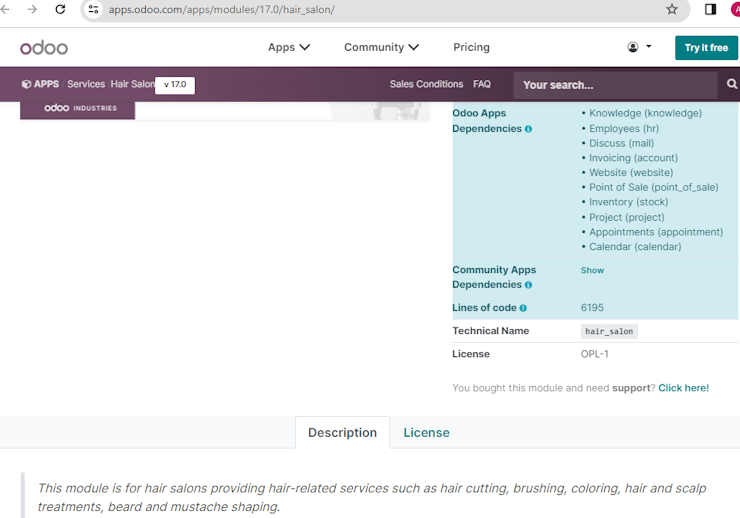
Task: Open the browser side panel icon
Action: pyautogui.click(x=710, y=9)
